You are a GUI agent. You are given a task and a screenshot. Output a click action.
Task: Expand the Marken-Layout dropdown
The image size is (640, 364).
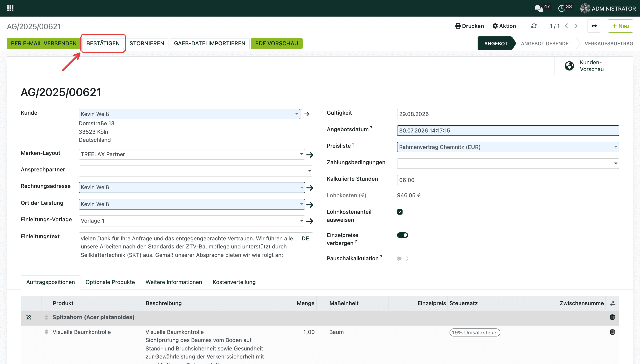click(x=302, y=154)
